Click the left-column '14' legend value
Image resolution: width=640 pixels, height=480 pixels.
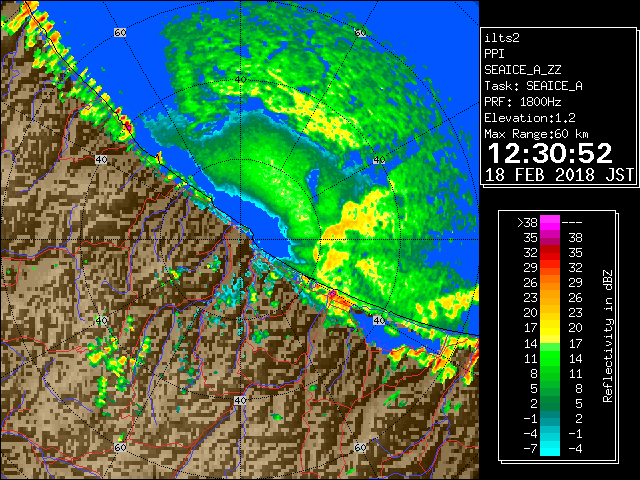[x=531, y=344]
